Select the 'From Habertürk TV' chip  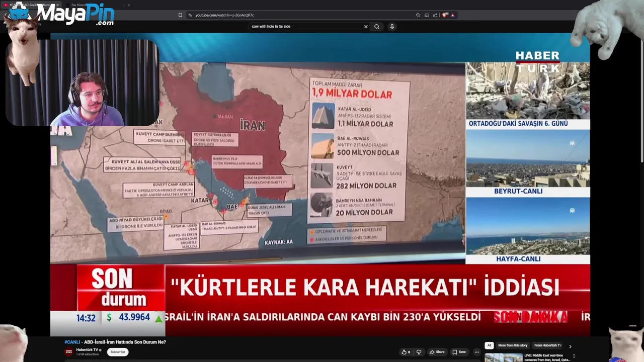[547, 345]
